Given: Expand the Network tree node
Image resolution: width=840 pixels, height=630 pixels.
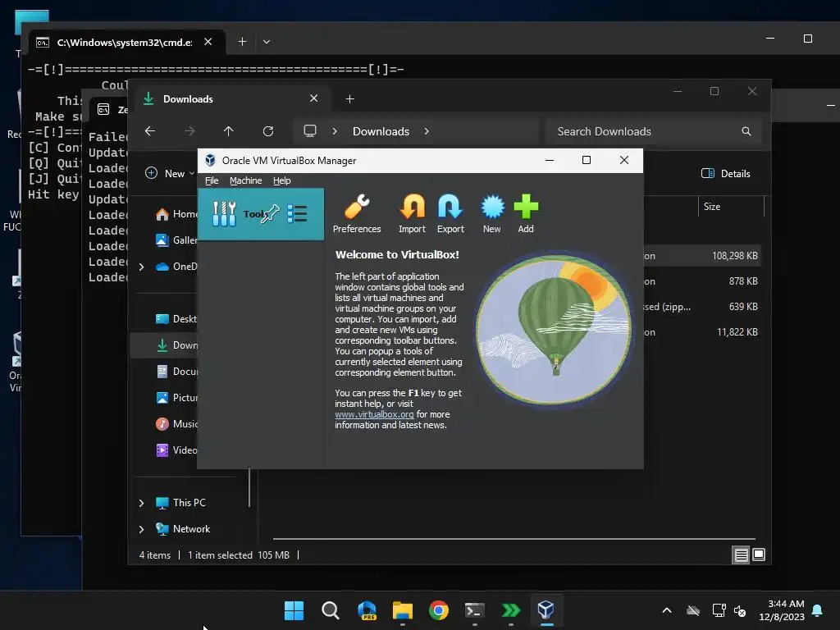Looking at the screenshot, I should (x=141, y=529).
